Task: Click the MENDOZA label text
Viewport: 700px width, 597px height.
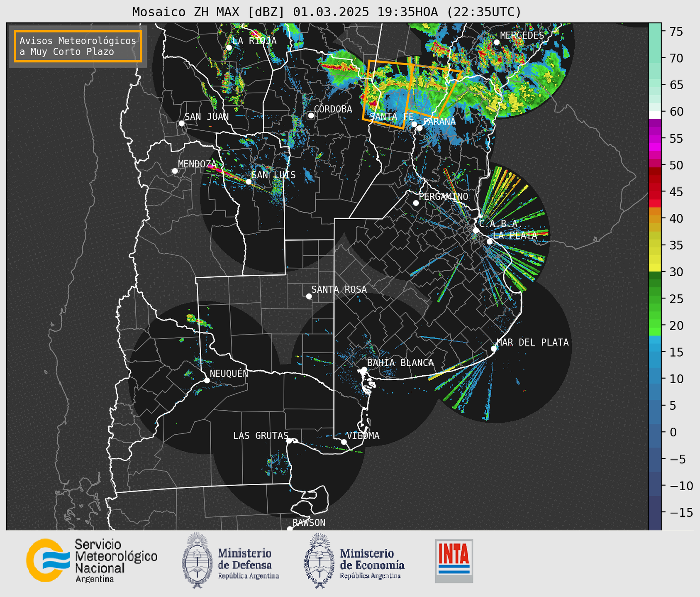Action: pyautogui.click(x=197, y=164)
